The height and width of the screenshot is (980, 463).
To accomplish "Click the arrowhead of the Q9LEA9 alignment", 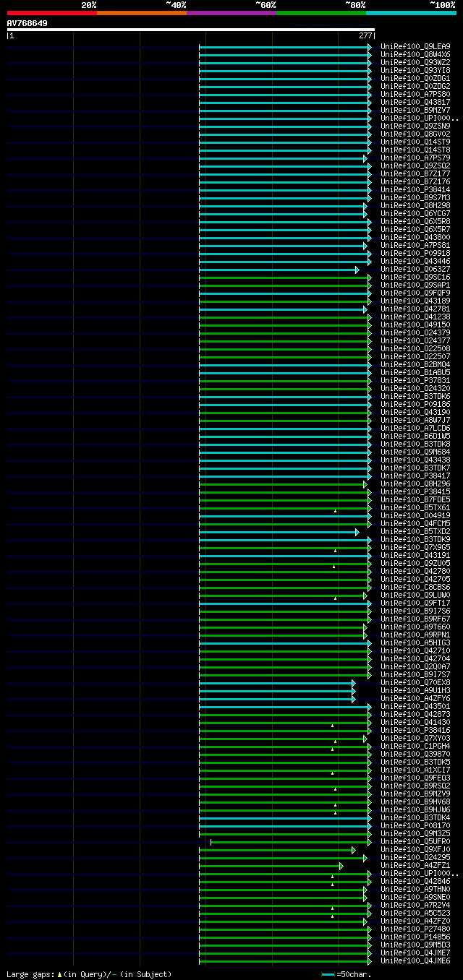I will (x=370, y=47).
